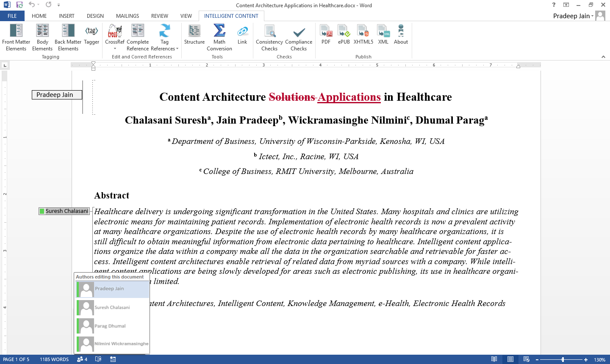The width and height of the screenshot is (610, 364).
Task: Click PAGE 1 OF 5 in status bar
Action: point(16,359)
